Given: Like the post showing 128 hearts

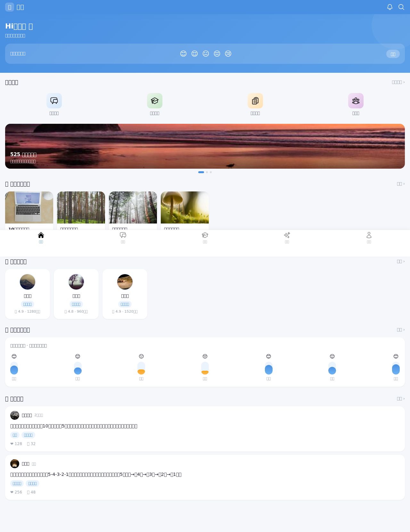Looking at the screenshot, I should (16, 444).
